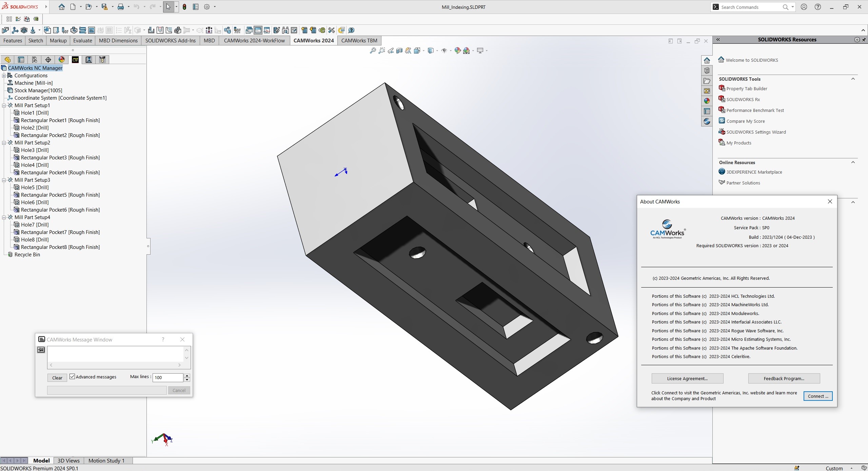Open the 3D Views bottom tab
Viewport: 868px width, 471px height.
[68, 460]
